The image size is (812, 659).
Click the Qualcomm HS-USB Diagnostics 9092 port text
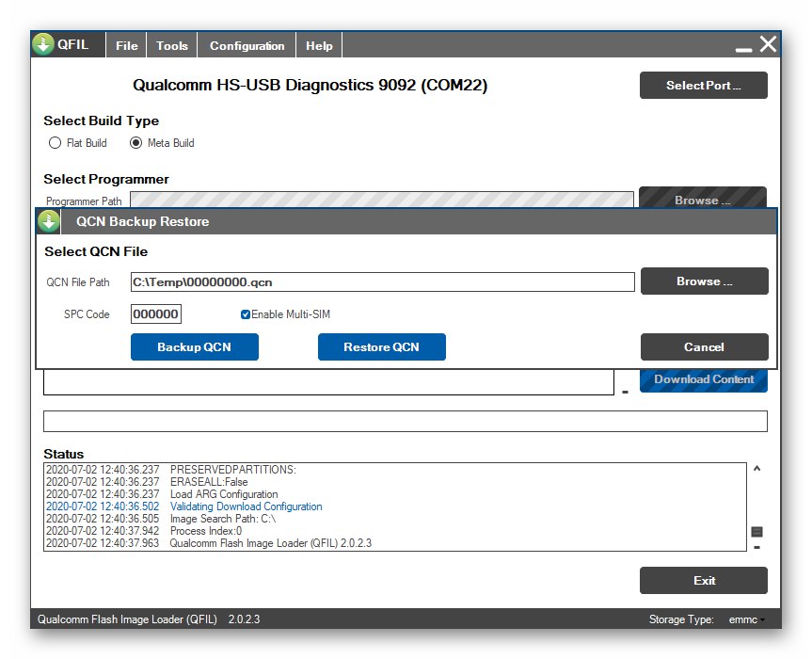pyautogui.click(x=310, y=85)
